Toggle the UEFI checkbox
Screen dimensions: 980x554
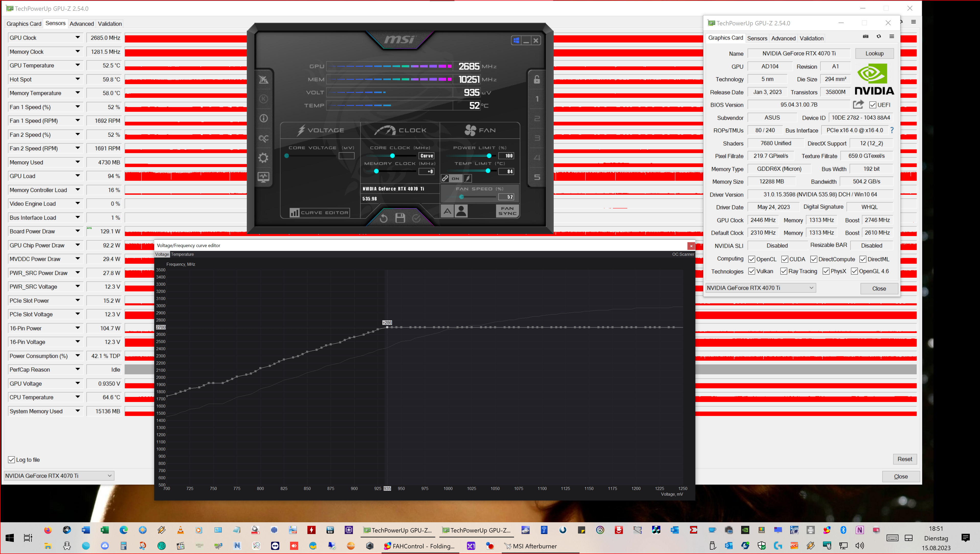(x=873, y=105)
